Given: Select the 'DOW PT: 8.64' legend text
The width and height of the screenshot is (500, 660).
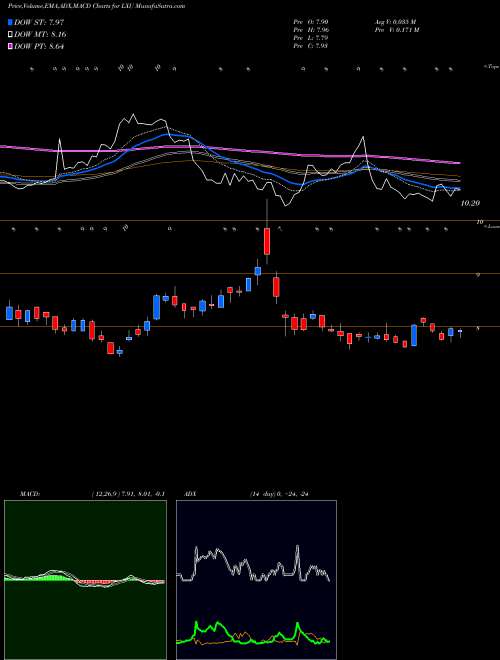Looking at the screenshot, I should coord(39,47).
